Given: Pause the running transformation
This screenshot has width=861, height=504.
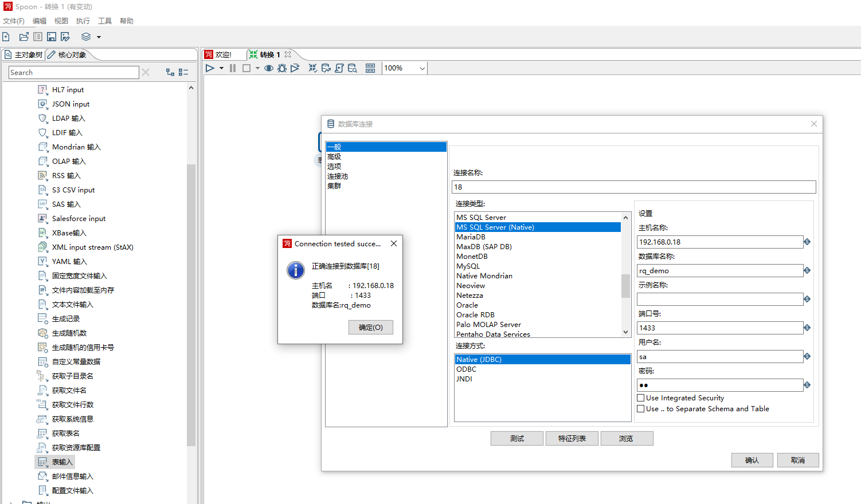Looking at the screenshot, I should click(232, 68).
